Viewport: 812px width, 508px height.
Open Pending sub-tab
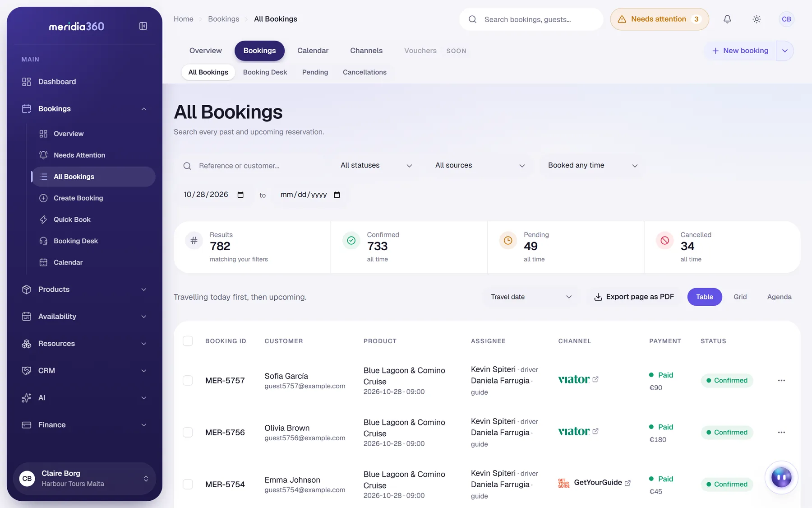pyautogui.click(x=315, y=72)
